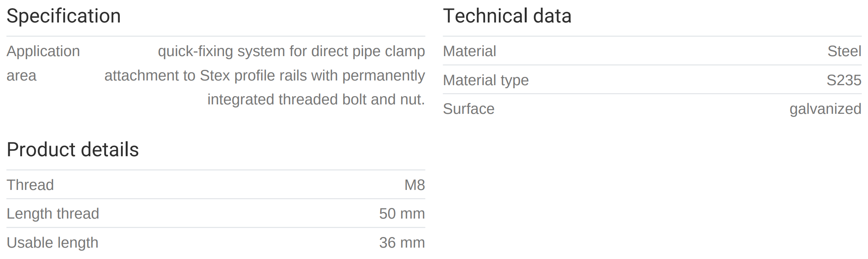Click the Steel material value
Viewport: 868px width, 259px height.
[x=844, y=51]
